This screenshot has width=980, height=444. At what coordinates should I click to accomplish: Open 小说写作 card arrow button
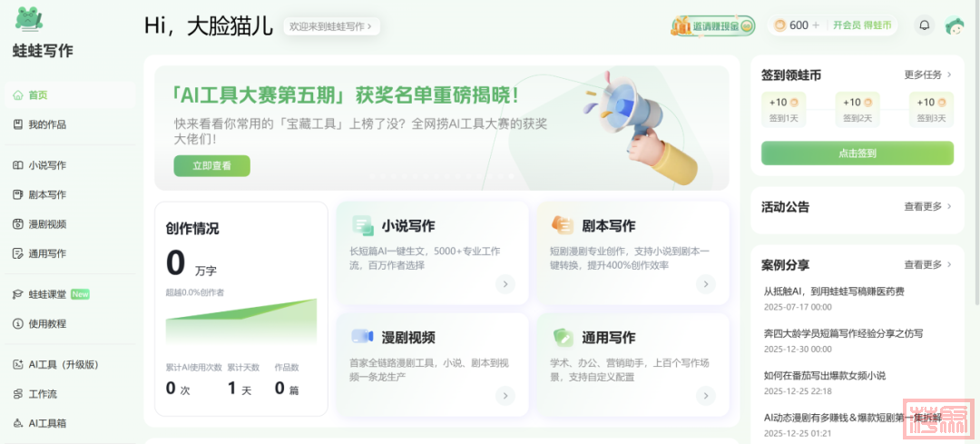click(505, 284)
